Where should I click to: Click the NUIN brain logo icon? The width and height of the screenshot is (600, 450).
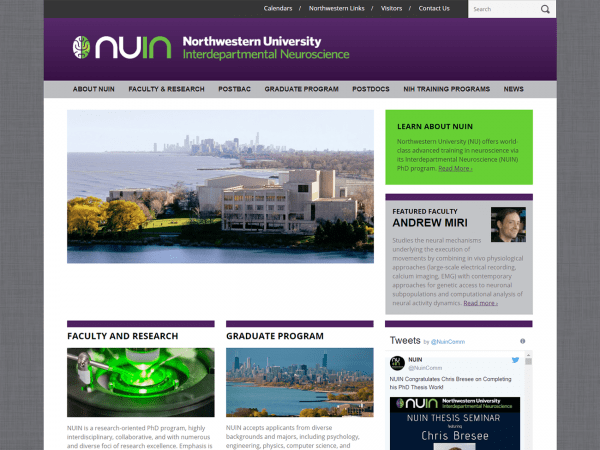[82, 47]
